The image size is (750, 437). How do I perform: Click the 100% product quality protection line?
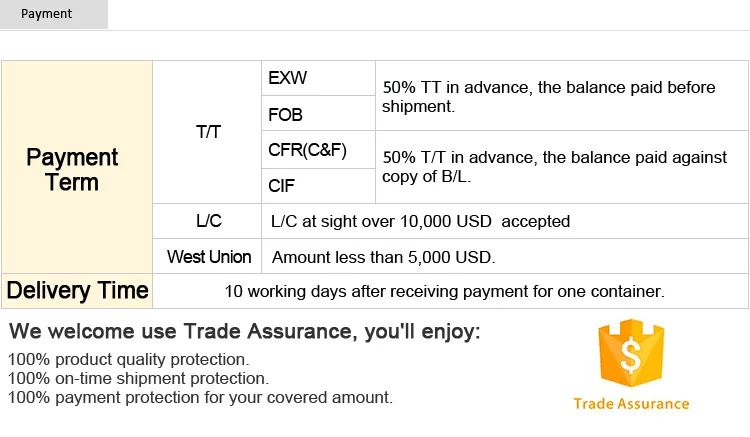coord(128,359)
